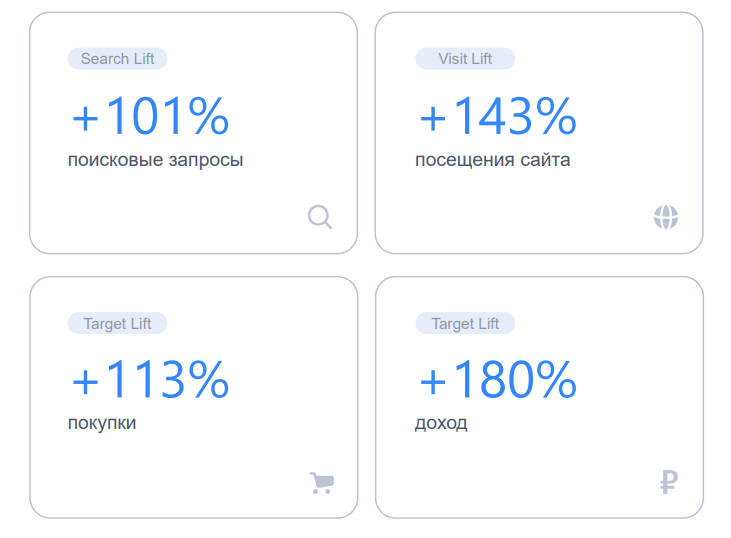Click the +101% search lift value
731x538 pixels.
click(x=150, y=117)
